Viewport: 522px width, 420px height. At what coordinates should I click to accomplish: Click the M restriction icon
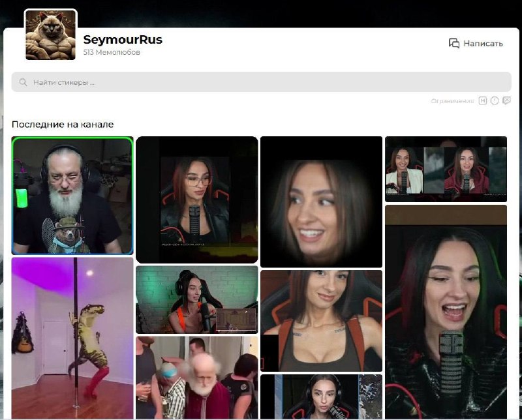482,101
